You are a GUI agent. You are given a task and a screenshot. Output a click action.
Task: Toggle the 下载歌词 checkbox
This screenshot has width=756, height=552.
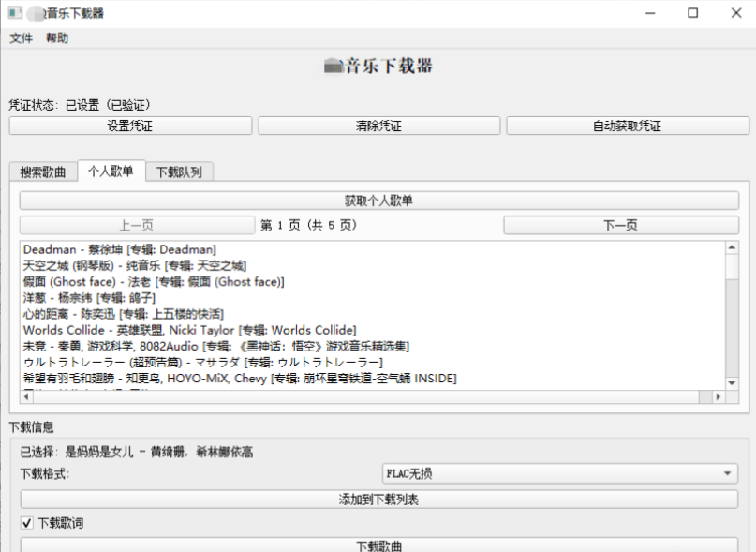click(27, 523)
